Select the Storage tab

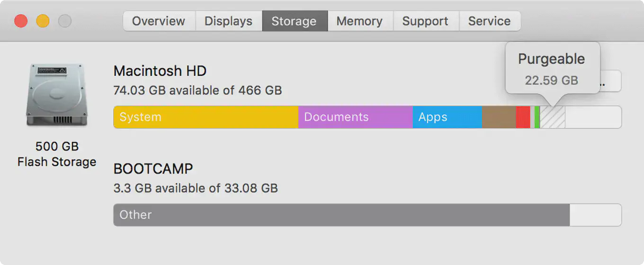[294, 21]
